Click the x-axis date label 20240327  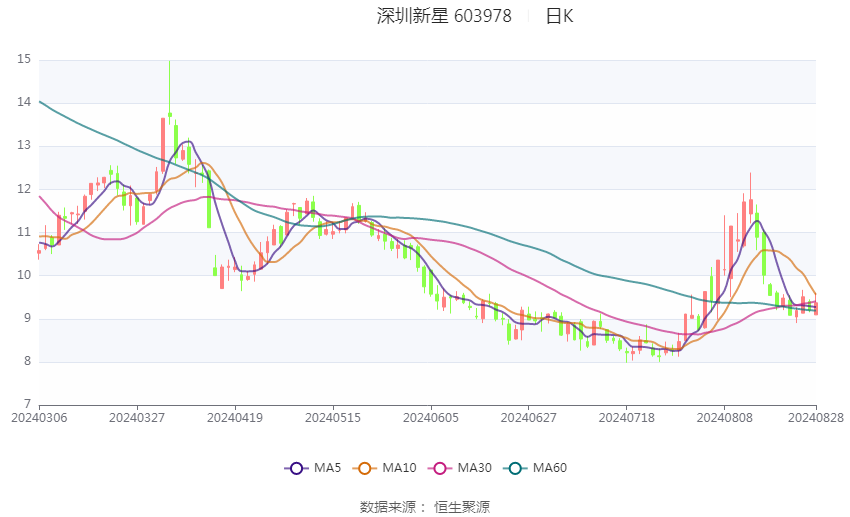click(137, 418)
